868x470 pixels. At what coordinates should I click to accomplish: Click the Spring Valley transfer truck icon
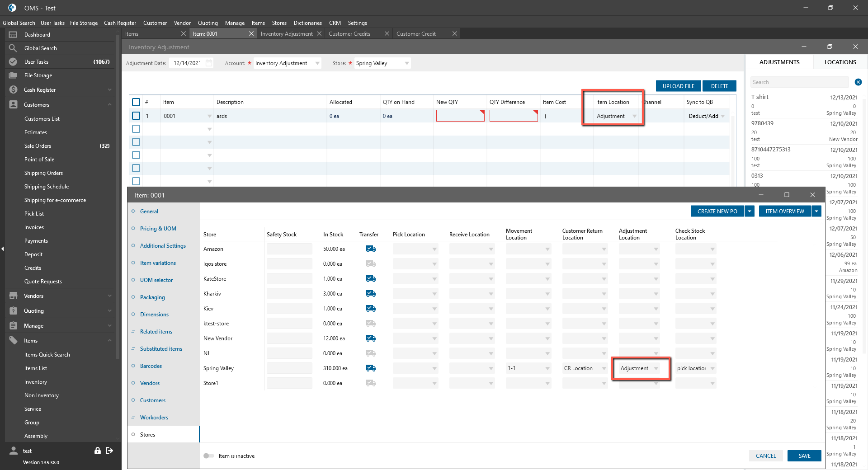click(x=370, y=368)
